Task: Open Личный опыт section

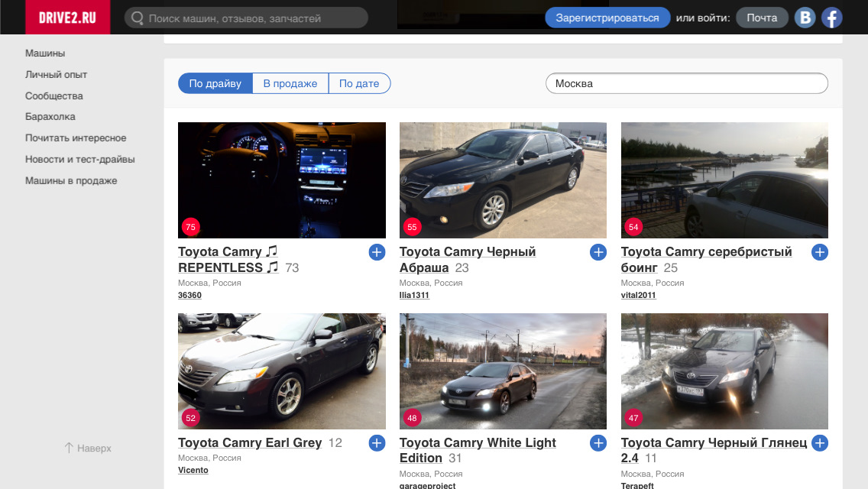Action: point(56,74)
